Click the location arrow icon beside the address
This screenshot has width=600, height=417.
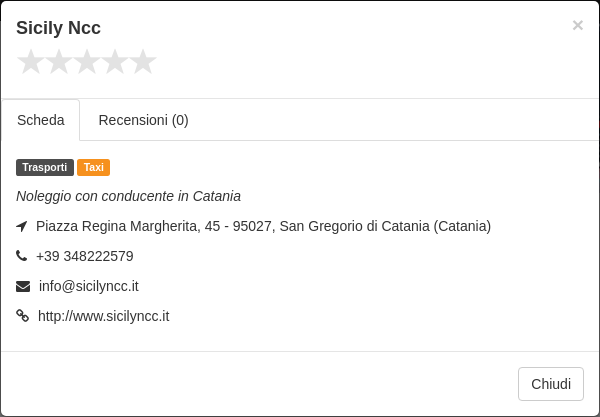tap(22, 226)
